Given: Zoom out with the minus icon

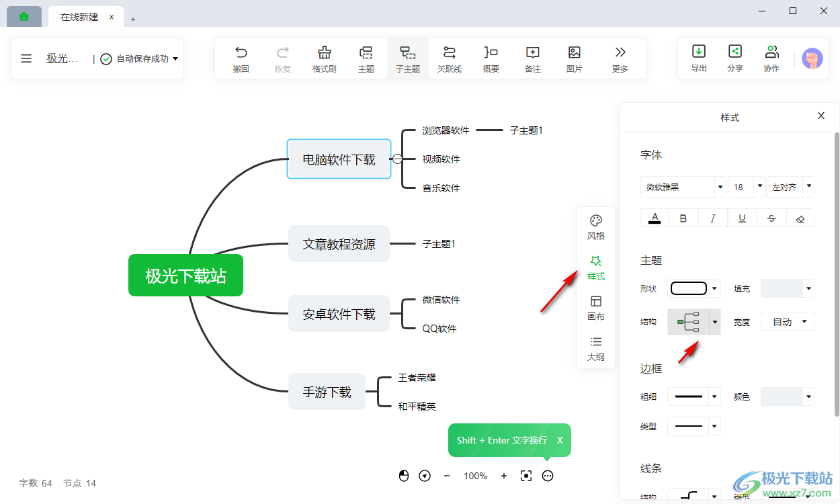Looking at the screenshot, I should tap(447, 476).
